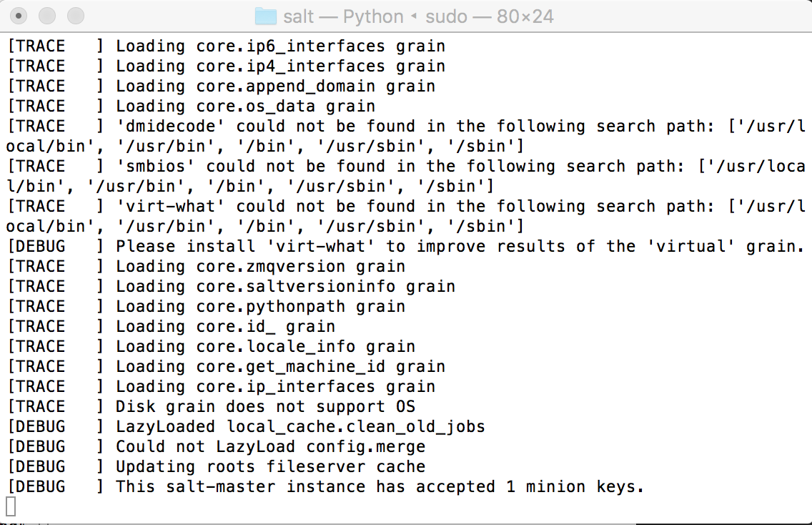Minimize the terminal window with the middle button

(x=47, y=16)
